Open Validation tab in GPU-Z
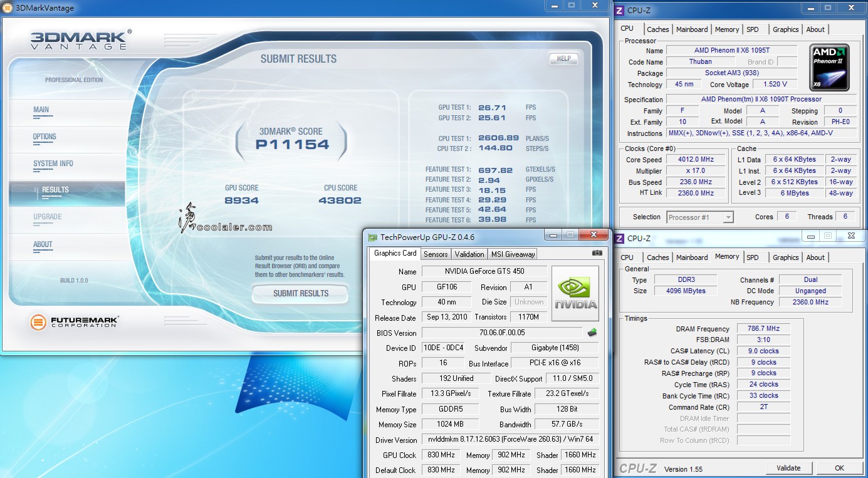The height and width of the screenshot is (478, 868). [469, 254]
